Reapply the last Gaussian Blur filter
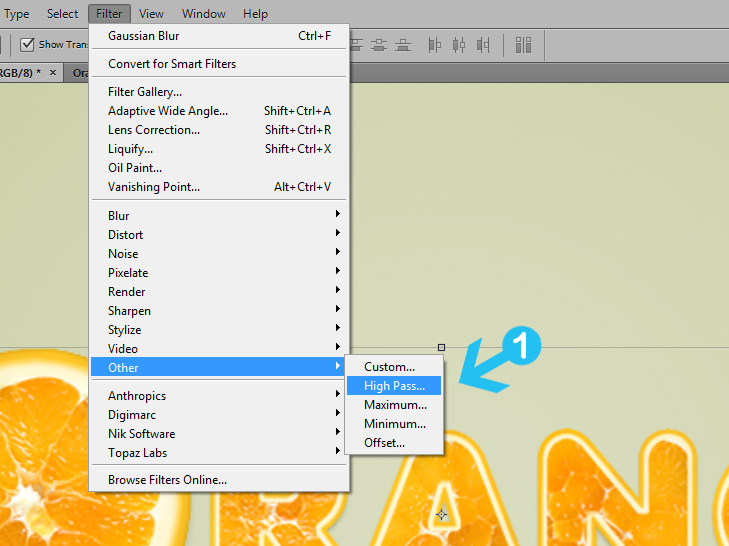729x546 pixels. click(x=219, y=36)
